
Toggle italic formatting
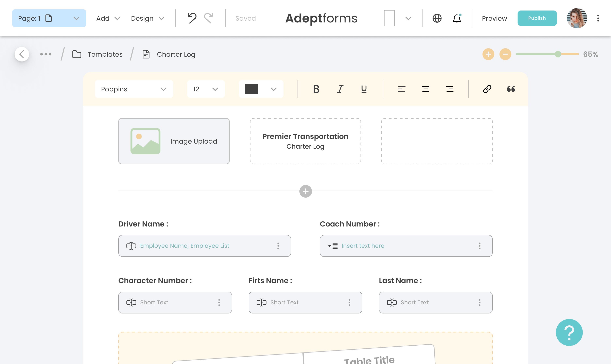point(340,89)
